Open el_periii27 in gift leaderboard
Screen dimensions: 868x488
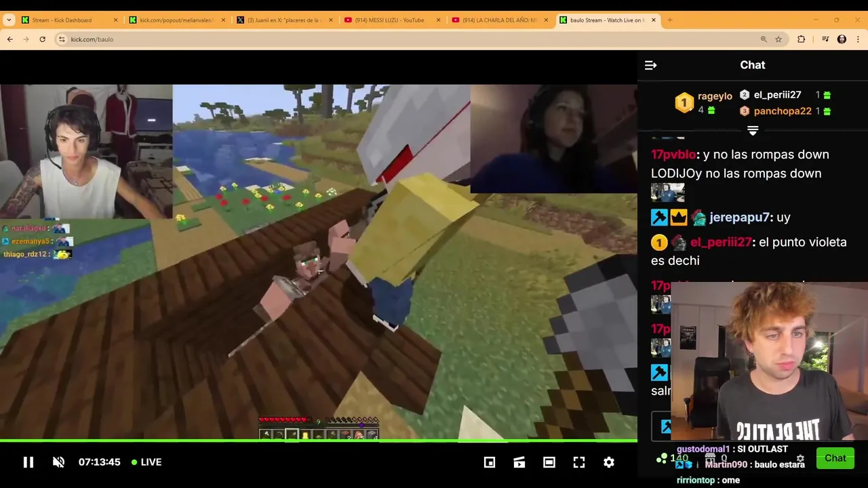click(777, 95)
